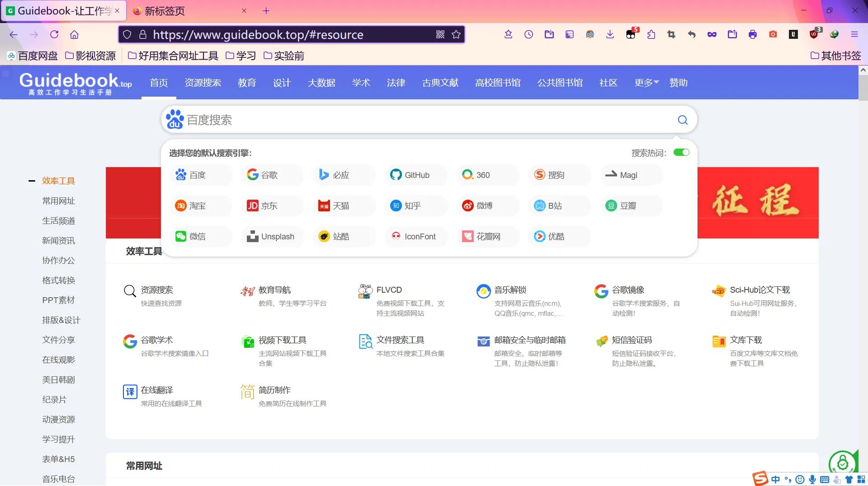868x486 pixels.
Task: Pick Unsplash as search engine
Action: tap(272, 236)
